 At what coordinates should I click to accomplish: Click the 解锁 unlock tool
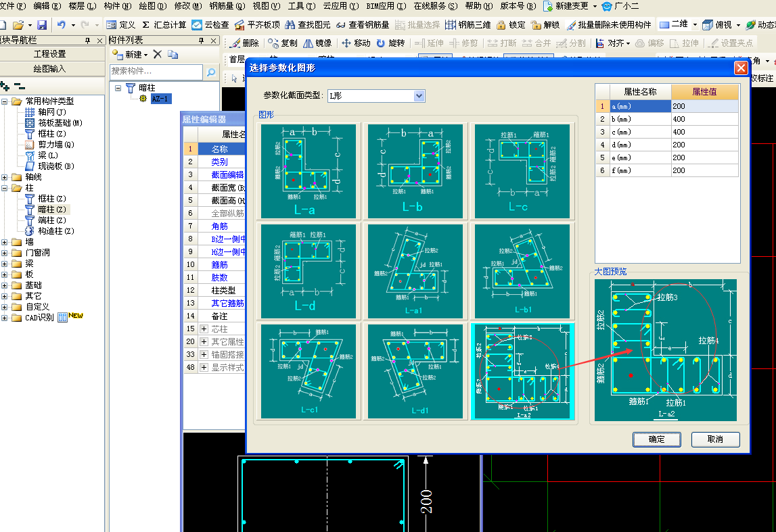[x=545, y=25]
